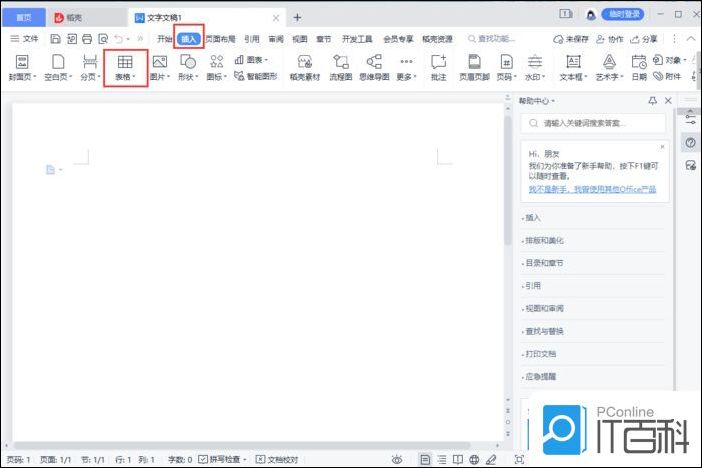Open a new tab with plus button

(297, 17)
